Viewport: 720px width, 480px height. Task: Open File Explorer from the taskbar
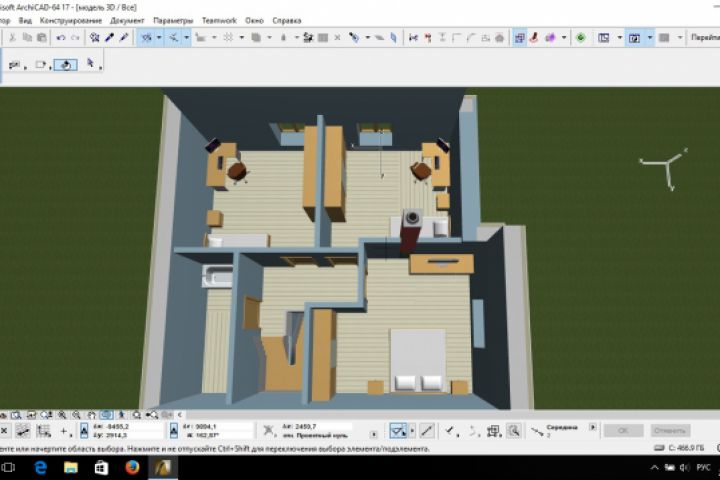[x=71, y=468]
